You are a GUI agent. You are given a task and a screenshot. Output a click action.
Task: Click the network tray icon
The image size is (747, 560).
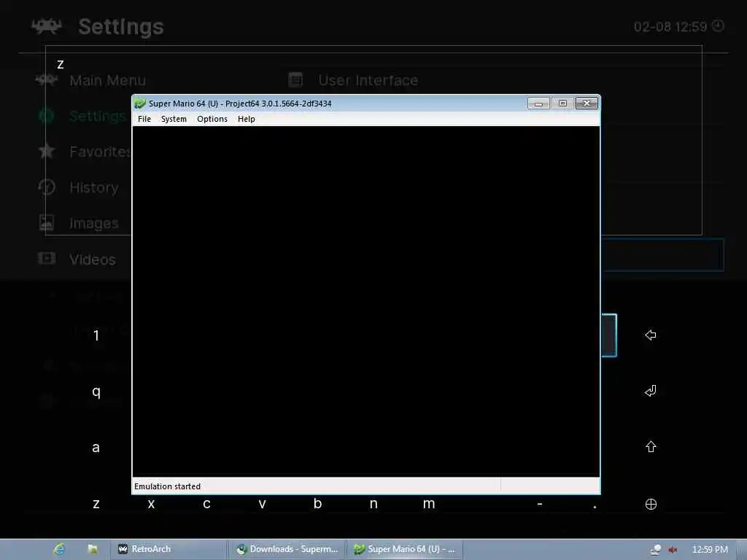pos(656,550)
